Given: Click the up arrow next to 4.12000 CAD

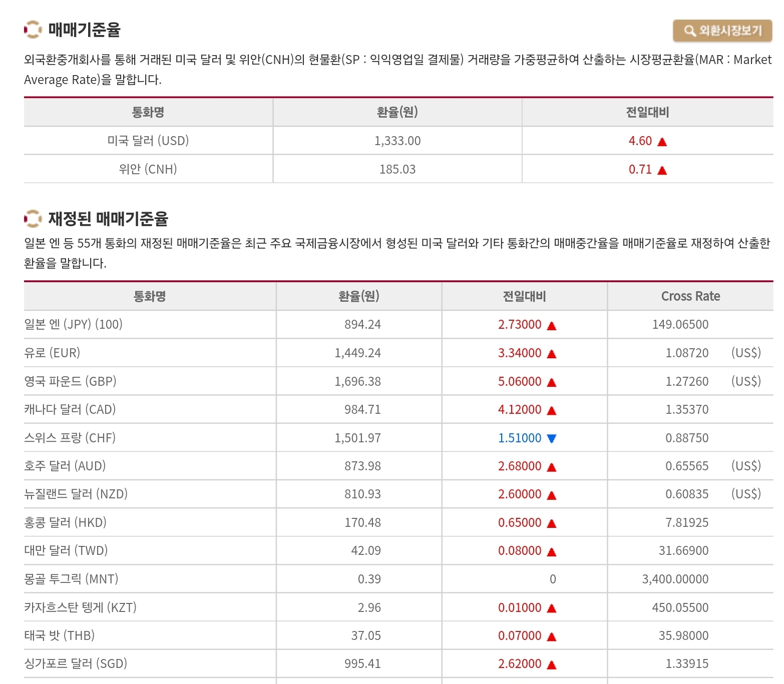Looking at the screenshot, I should click(552, 410).
